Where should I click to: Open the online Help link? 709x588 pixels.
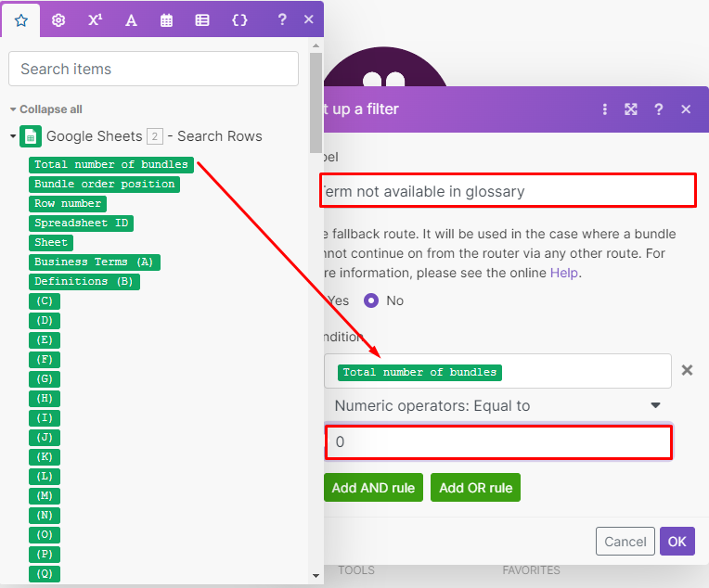[564, 273]
